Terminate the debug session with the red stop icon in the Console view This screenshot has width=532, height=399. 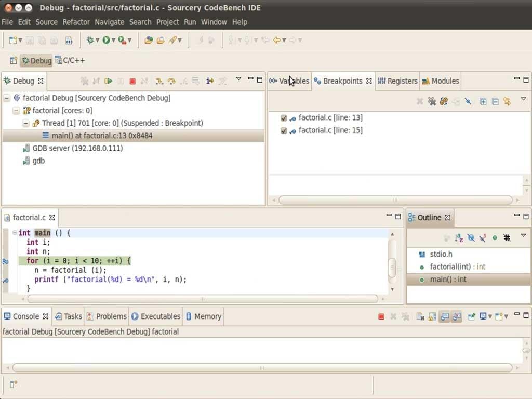381,316
